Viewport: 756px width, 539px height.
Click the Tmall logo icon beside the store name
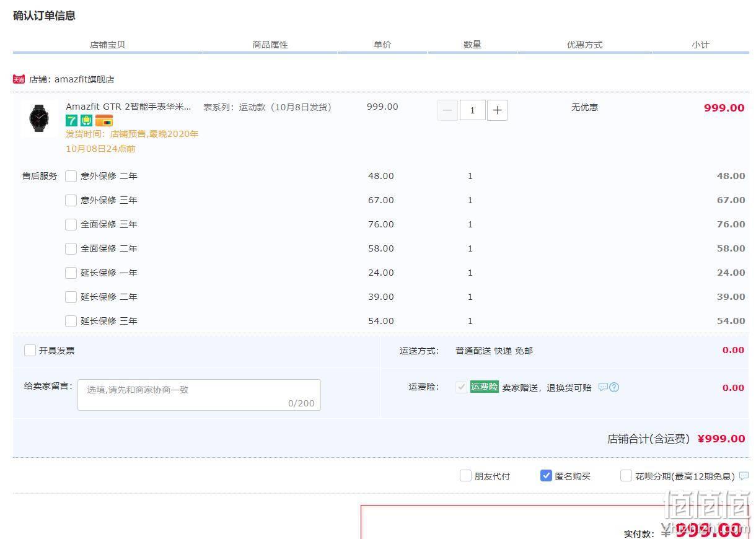click(x=19, y=79)
